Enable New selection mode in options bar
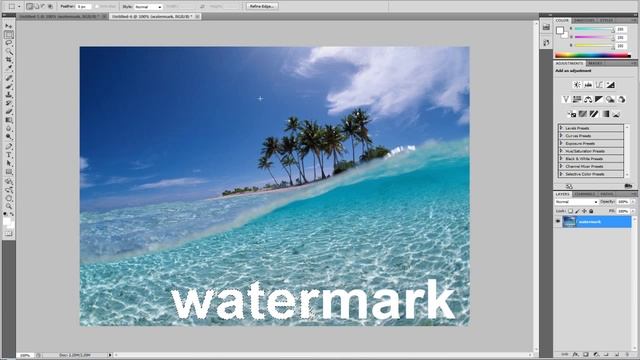Viewport: 640px width, 360px height. pos(30,7)
